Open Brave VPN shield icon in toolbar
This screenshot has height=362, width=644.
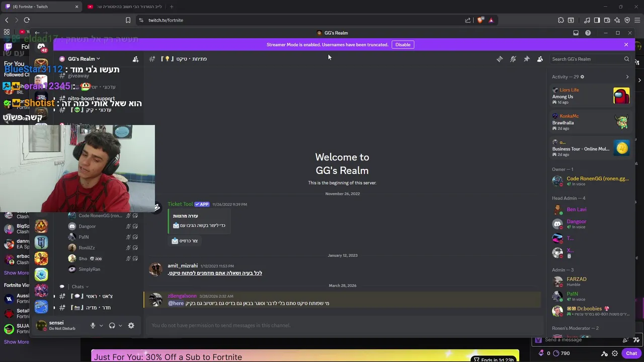click(x=627, y=20)
